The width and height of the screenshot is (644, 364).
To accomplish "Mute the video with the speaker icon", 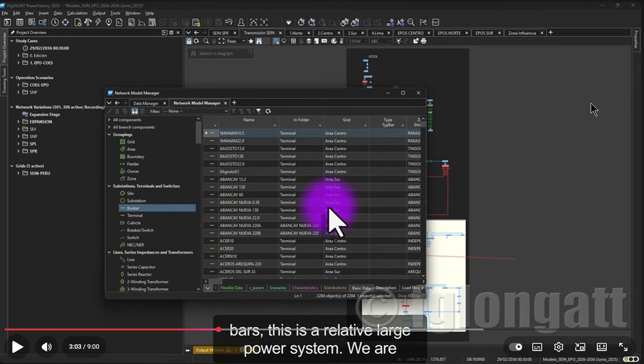I will (x=47, y=347).
